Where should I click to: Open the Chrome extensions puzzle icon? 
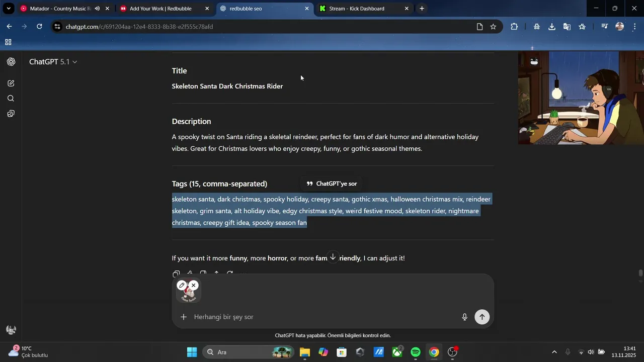coord(514,27)
